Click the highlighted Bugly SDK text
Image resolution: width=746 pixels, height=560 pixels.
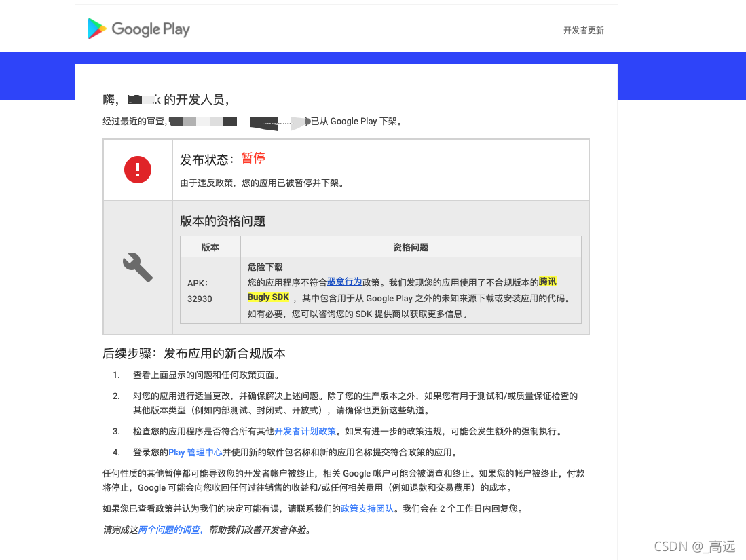point(268,297)
